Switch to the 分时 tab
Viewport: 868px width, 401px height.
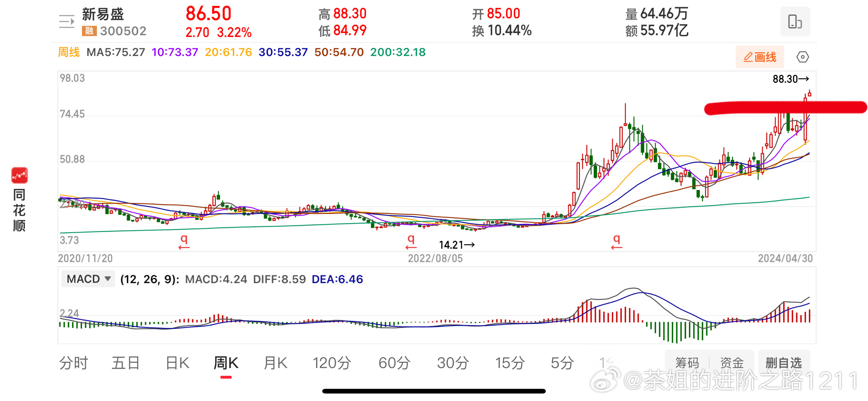click(73, 363)
